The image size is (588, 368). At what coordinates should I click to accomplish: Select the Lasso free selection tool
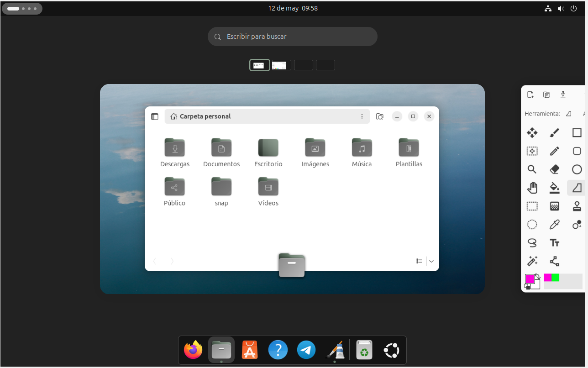point(532,243)
